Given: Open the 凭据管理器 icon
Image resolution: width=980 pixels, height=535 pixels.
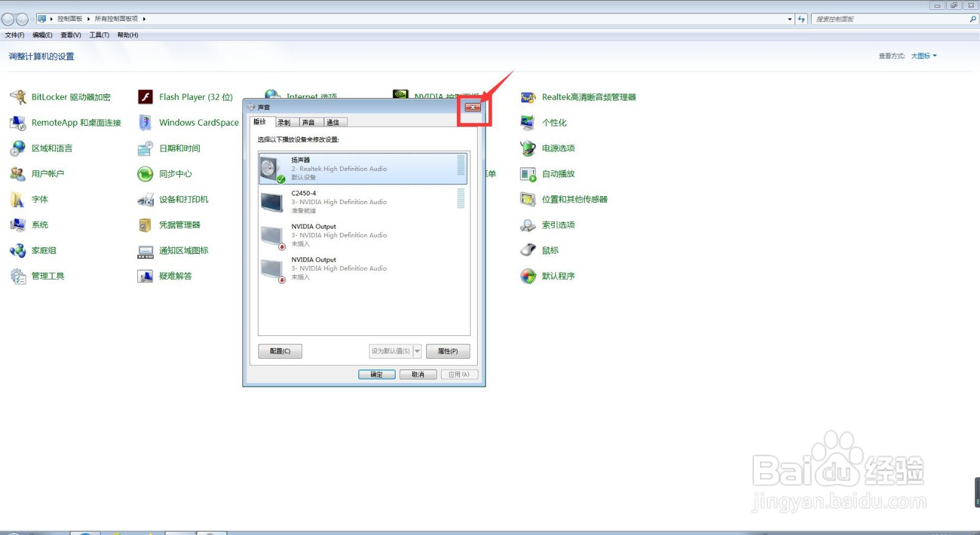Looking at the screenshot, I should pyautogui.click(x=145, y=225).
